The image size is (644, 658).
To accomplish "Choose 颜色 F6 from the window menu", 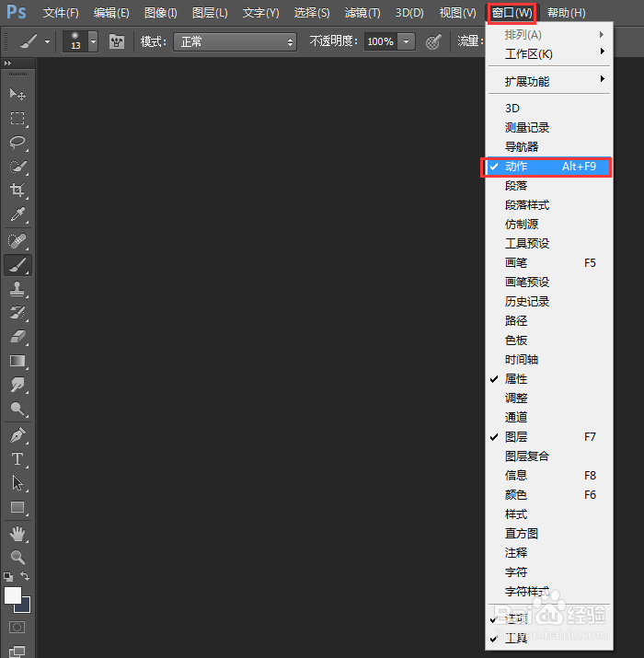I will pyautogui.click(x=548, y=495).
